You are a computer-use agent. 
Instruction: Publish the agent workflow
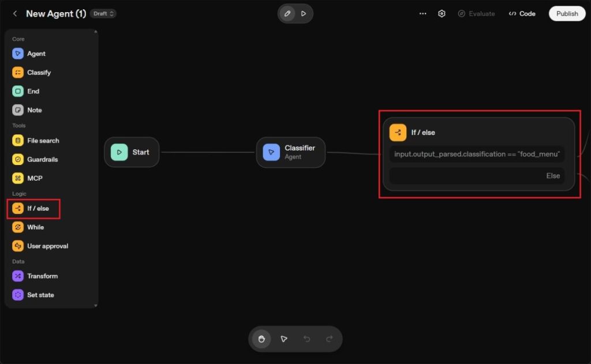click(x=567, y=13)
